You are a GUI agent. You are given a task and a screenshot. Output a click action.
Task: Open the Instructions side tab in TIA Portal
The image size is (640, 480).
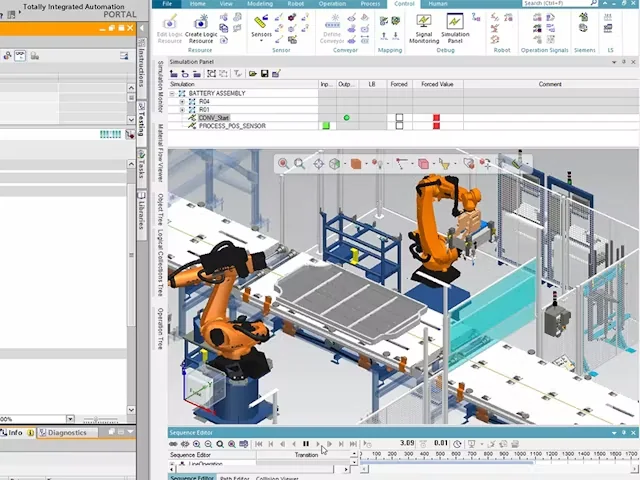pyautogui.click(x=142, y=67)
